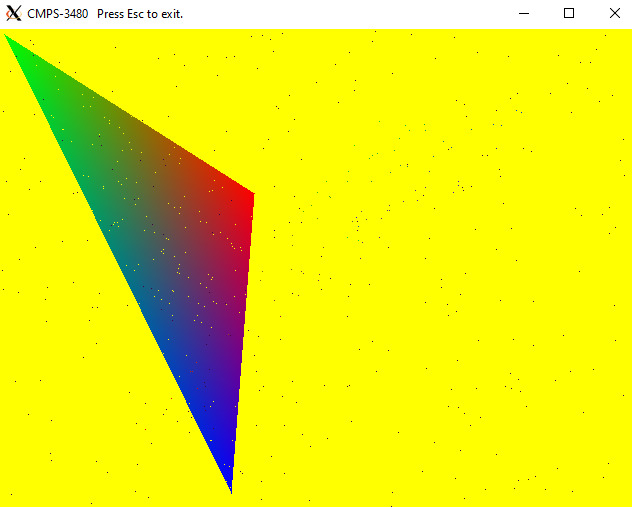
Task: Close the CMPS-3480 window
Action: [614, 14]
